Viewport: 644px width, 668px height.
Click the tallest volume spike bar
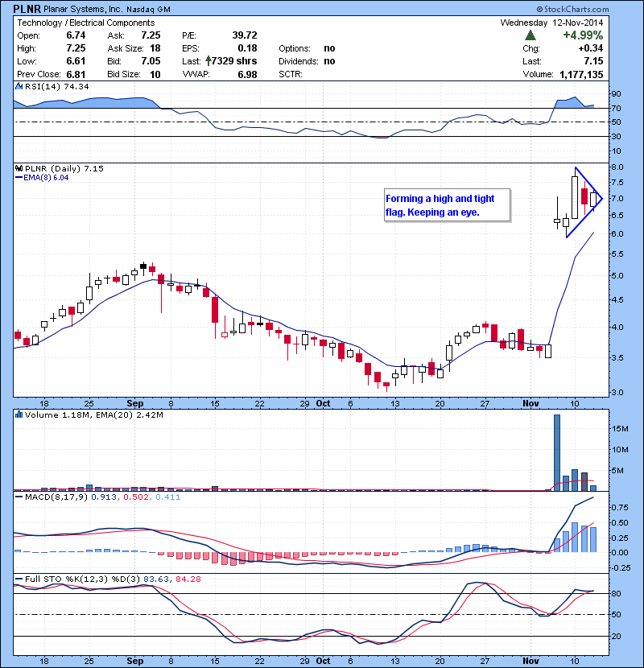[x=556, y=452]
